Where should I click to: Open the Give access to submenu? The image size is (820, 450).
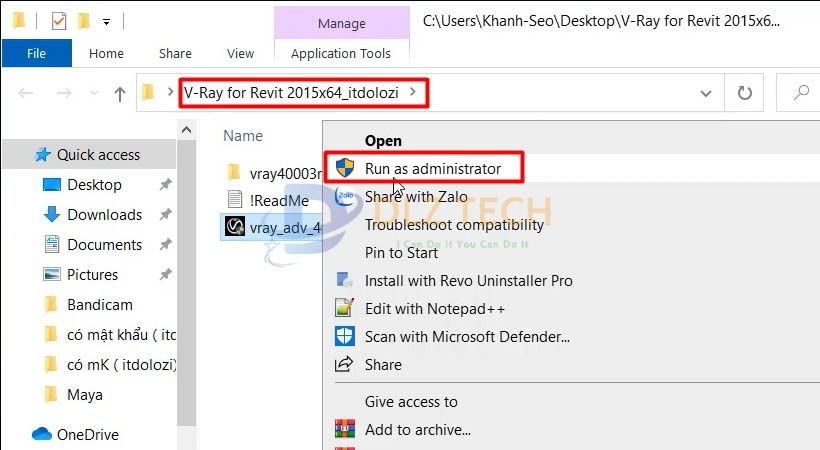pyautogui.click(x=411, y=402)
